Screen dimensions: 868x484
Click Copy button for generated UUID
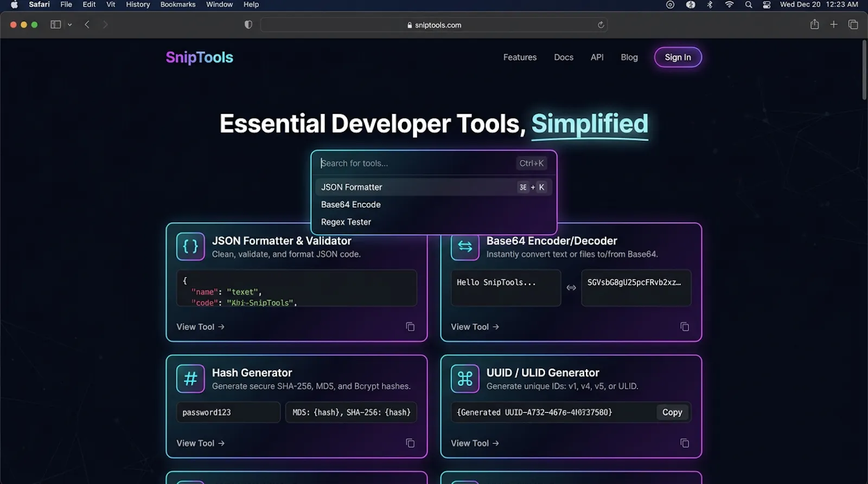(x=672, y=412)
